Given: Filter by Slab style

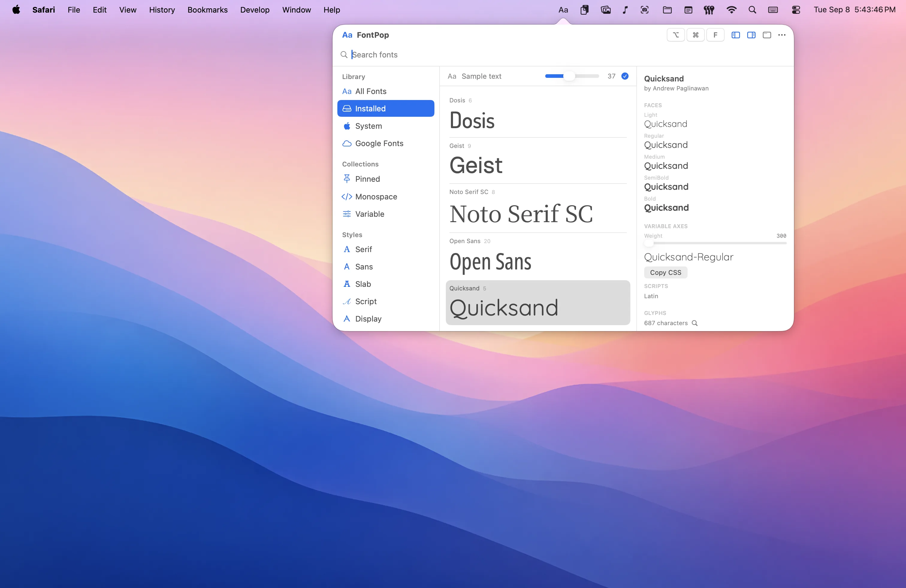Looking at the screenshot, I should tap(386, 284).
